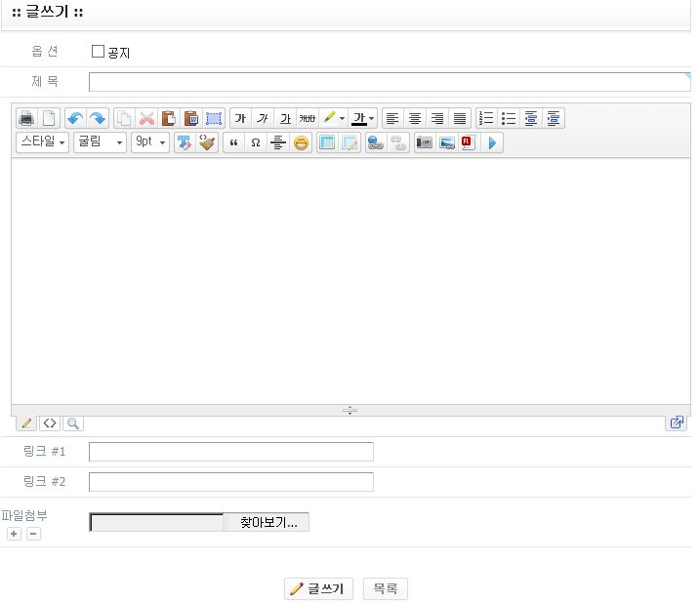
Task: Insert horizontal line
Action: [x=278, y=142]
